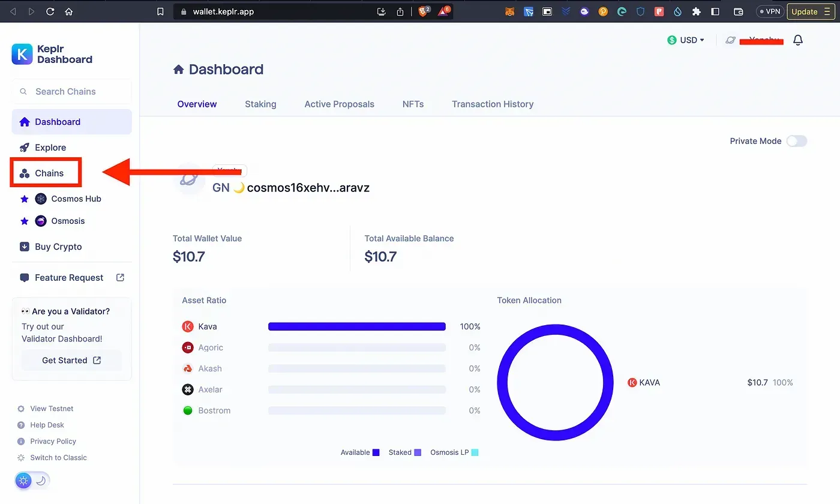The height and width of the screenshot is (504, 840).
Task: Open the Transaction History tab
Action: 493,104
